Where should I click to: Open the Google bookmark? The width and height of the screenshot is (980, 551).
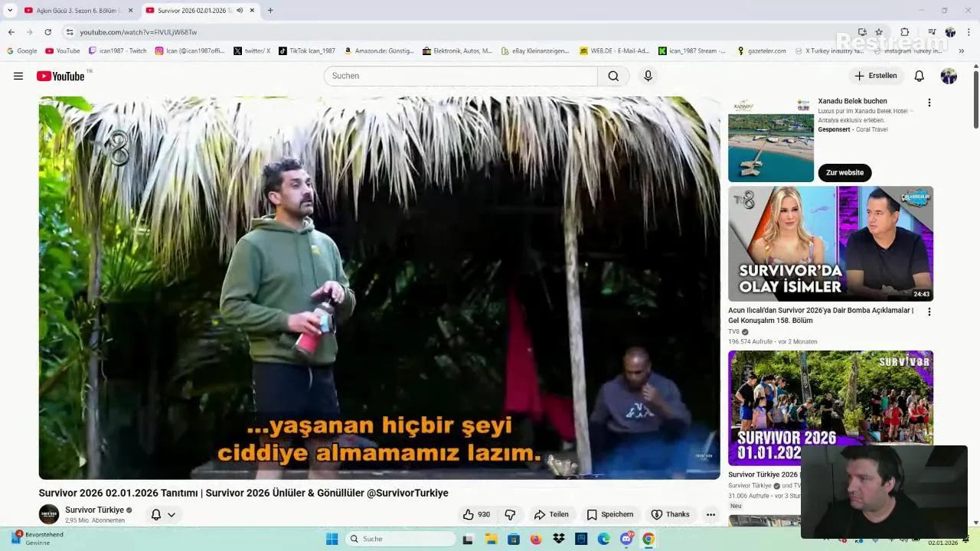[x=21, y=51]
